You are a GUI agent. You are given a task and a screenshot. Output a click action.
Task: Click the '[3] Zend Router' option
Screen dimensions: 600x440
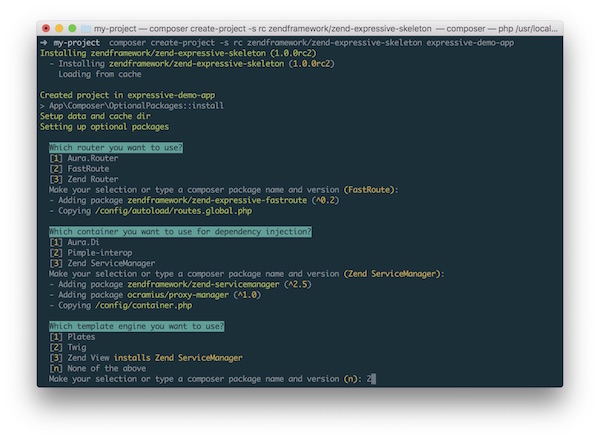(84, 179)
